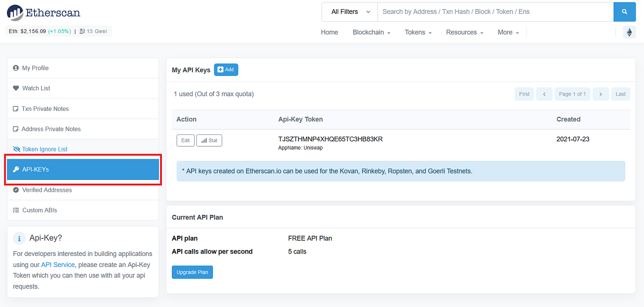This screenshot has height=307, width=644.
Task: Click the Stat bar-chart icon for Uniswap key
Action: [x=203, y=140]
